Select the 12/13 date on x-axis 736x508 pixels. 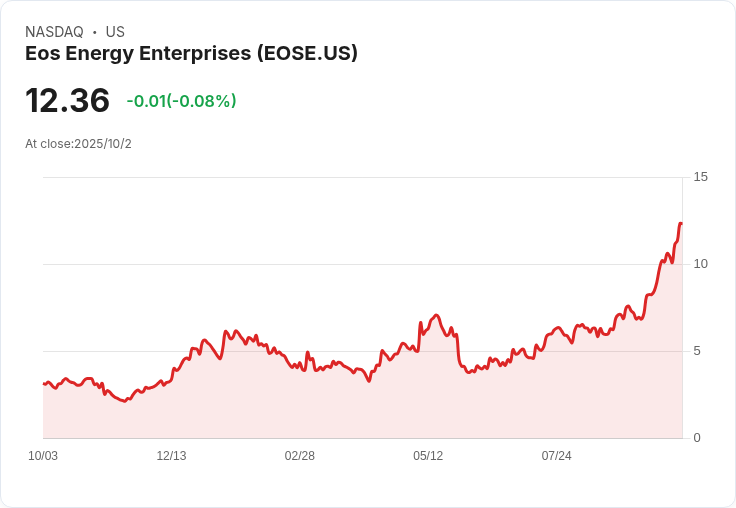click(x=171, y=456)
